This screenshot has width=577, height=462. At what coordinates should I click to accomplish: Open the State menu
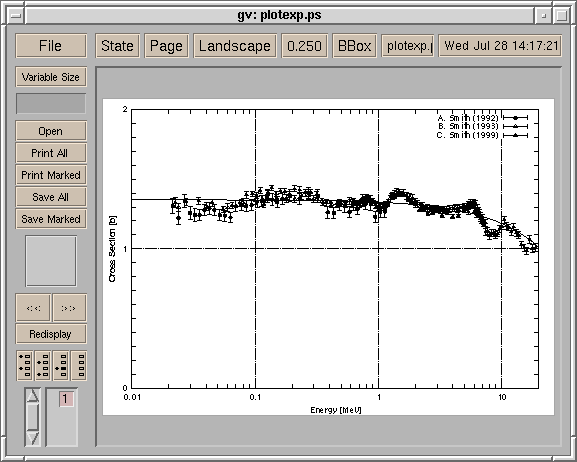pyautogui.click(x=117, y=46)
